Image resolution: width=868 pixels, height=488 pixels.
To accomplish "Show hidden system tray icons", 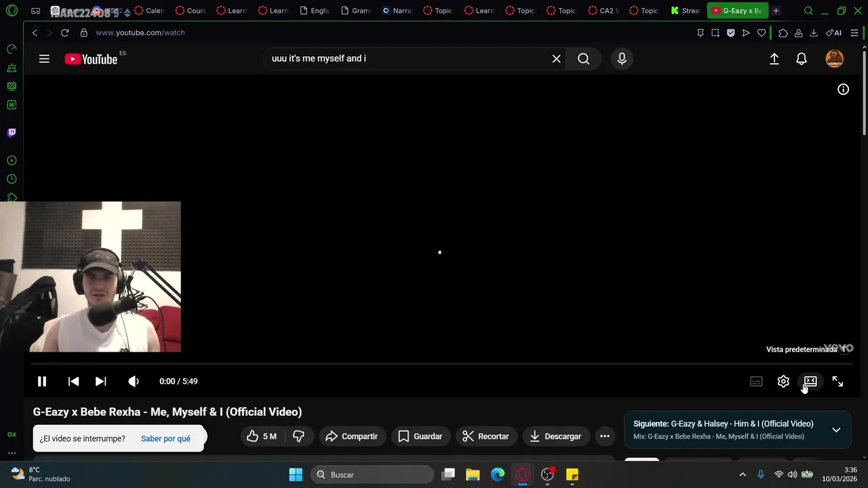I will [743, 474].
